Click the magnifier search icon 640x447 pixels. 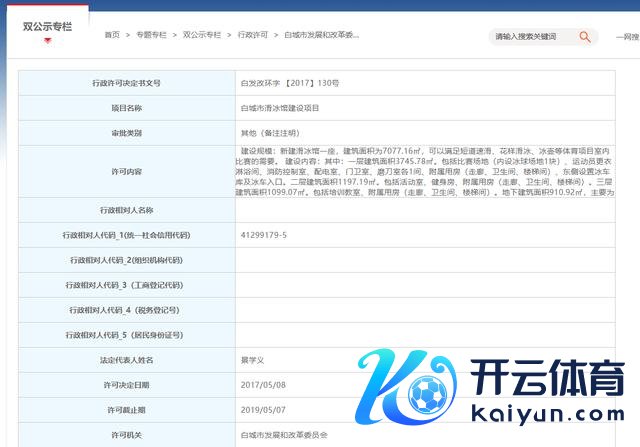click(585, 37)
